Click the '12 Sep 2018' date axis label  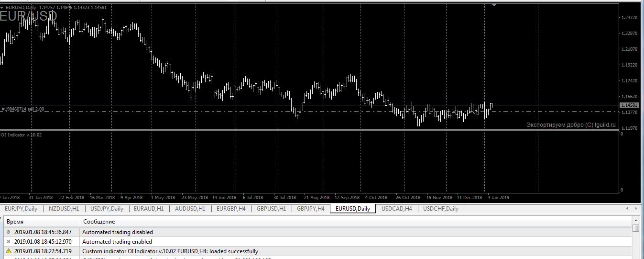point(347,197)
